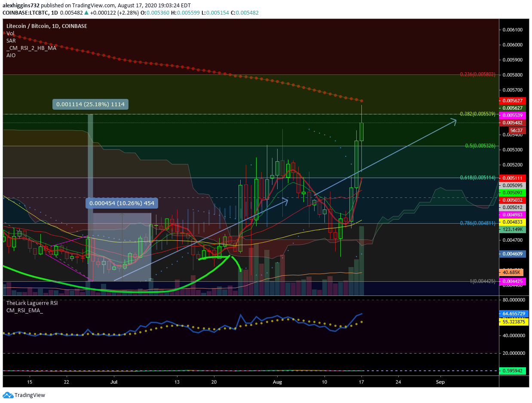Click the 'TheLark Laguerre RSI' pane label
This screenshot has width=532, height=403.
[32, 303]
